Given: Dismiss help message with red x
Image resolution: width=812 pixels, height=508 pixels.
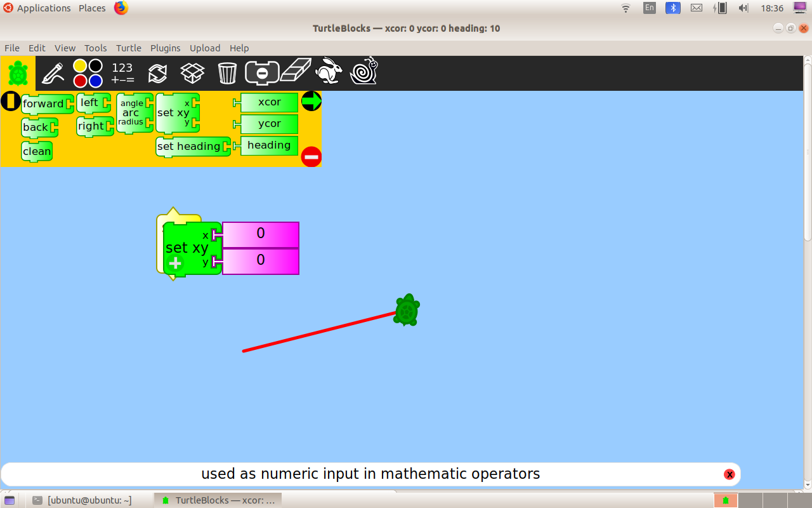Looking at the screenshot, I should [x=729, y=474].
